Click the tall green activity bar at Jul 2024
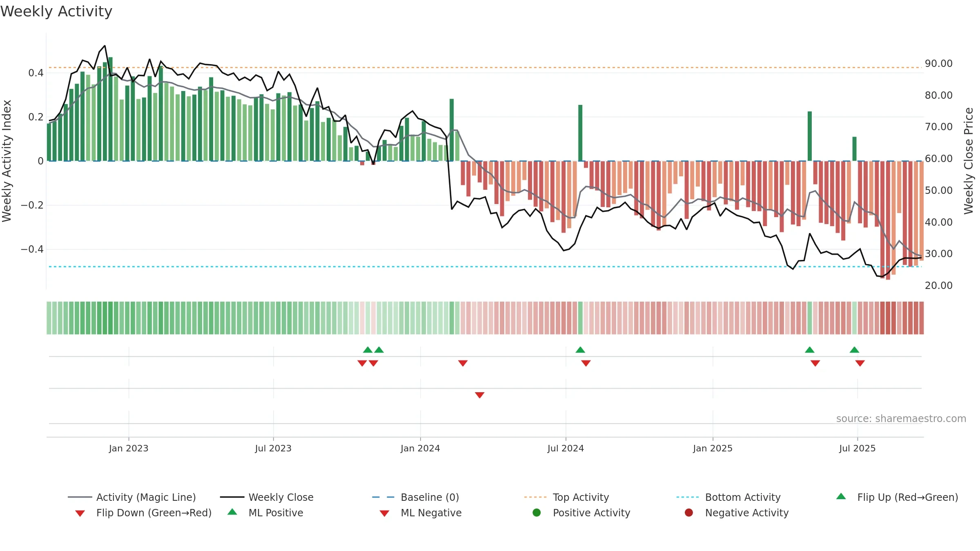The height and width of the screenshot is (551, 980). 580,133
